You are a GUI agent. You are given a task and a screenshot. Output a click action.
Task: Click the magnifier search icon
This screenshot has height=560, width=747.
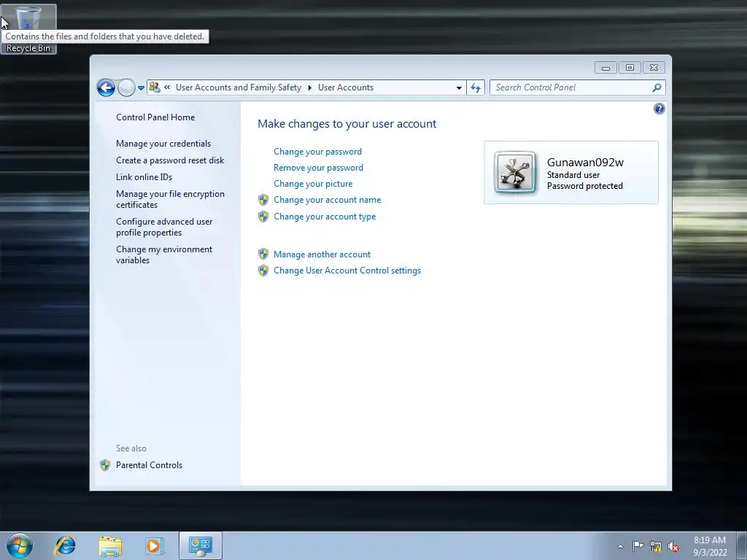(657, 87)
